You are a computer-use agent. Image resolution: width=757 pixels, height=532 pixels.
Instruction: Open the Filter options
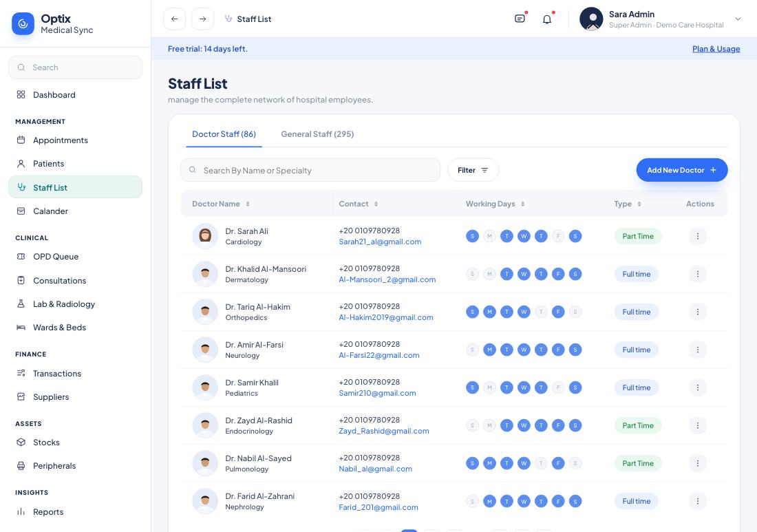click(x=473, y=170)
